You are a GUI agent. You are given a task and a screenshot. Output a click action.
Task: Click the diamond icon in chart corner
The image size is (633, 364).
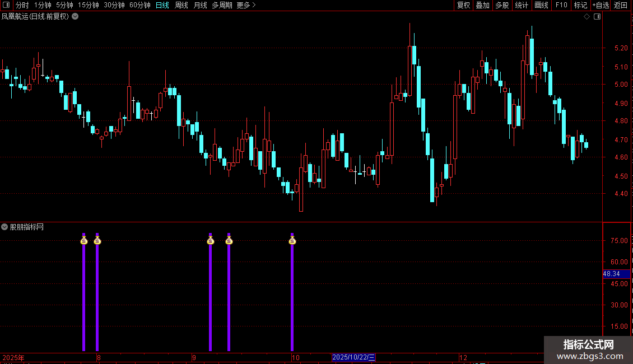[587, 17]
